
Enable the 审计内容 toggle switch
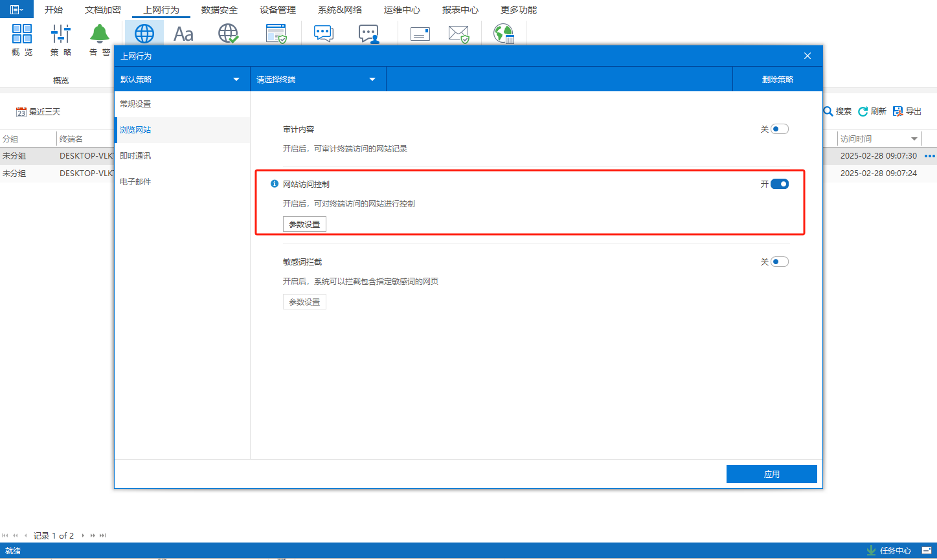point(780,129)
